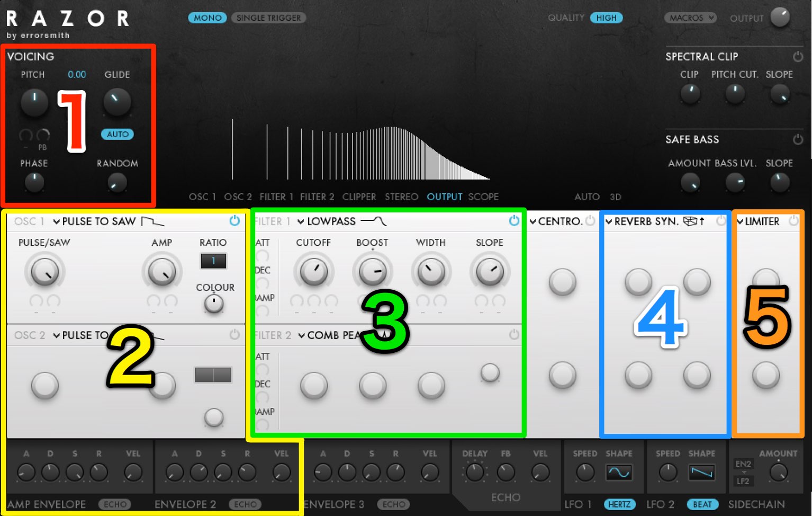Click the Glide knob
Viewport: 812px width, 516px height.
(x=117, y=102)
